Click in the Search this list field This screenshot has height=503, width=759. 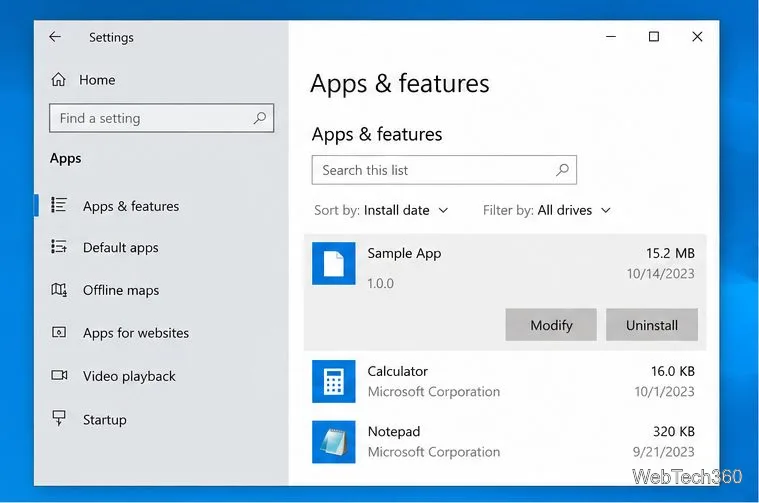pyautogui.click(x=444, y=170)
